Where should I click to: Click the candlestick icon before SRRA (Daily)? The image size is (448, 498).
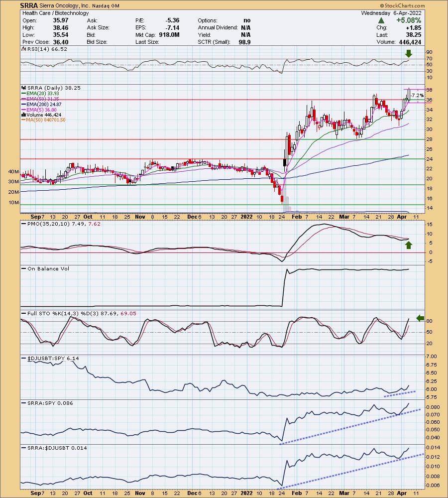point(24,88)
